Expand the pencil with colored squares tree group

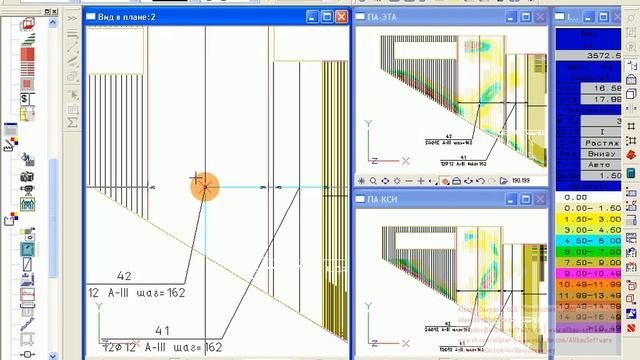click(x=11, y=144)
